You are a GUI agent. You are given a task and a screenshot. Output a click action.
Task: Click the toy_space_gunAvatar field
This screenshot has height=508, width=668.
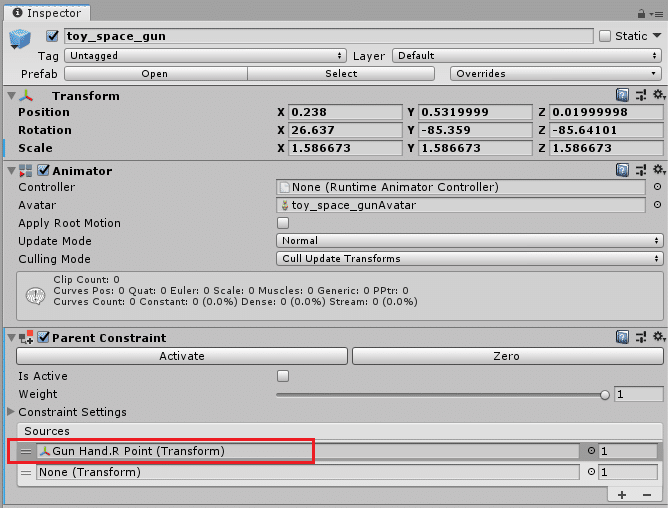(461, 205)
